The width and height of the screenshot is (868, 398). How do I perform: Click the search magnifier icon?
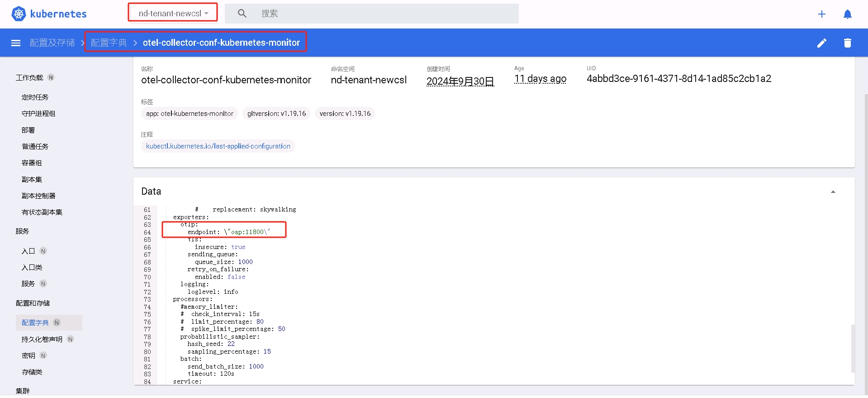pyautogui.click(x=242, y=14)
